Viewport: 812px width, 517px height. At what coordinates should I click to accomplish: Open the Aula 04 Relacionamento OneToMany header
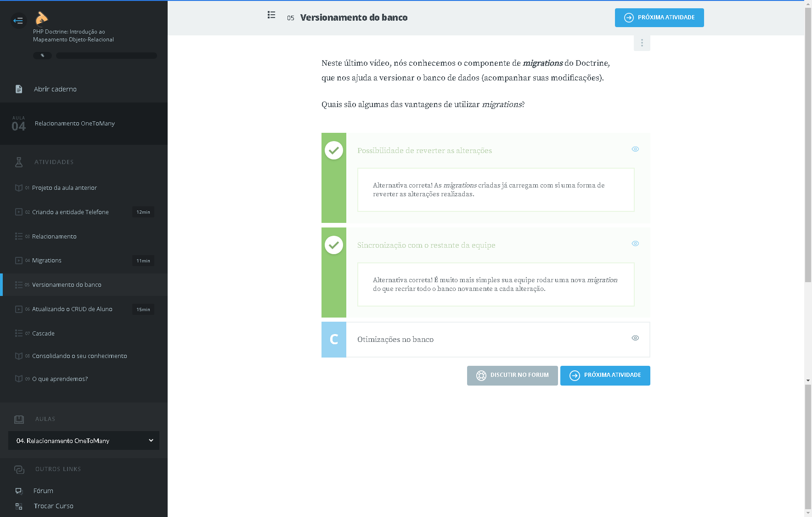74,124
